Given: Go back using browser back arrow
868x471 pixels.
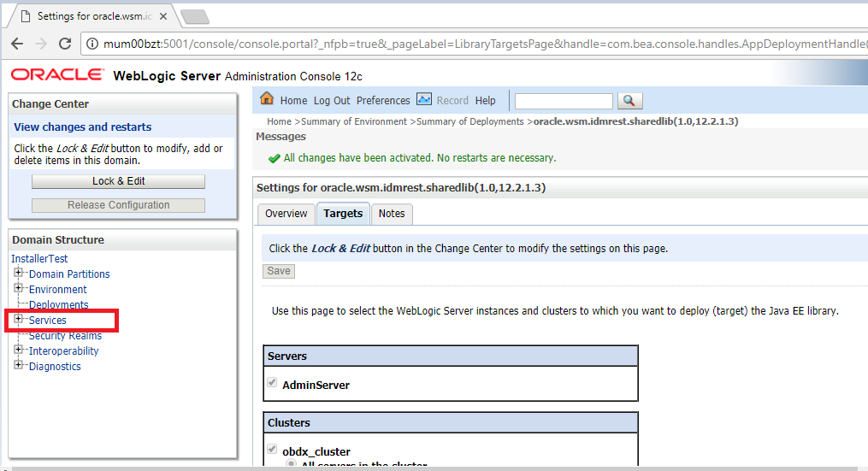Looking at the screenshot, I should tap(17, 44).
